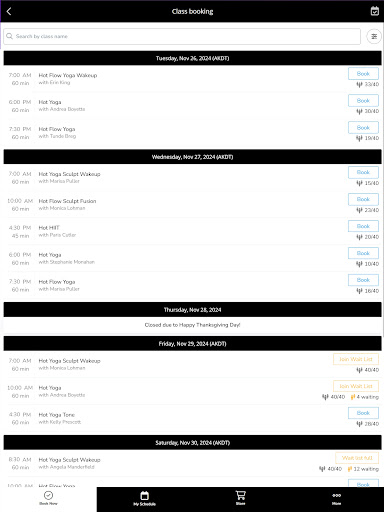This screenshot has width=384, height=512.
Task: Open the calendar icon in the header
Action: tap(375, 11)
